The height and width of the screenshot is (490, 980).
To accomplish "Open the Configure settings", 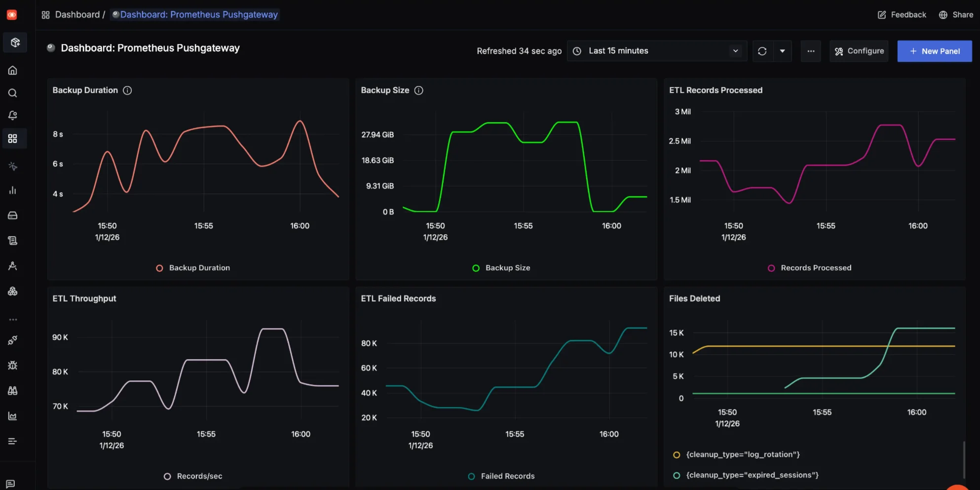I will click(x=859, y=51).
